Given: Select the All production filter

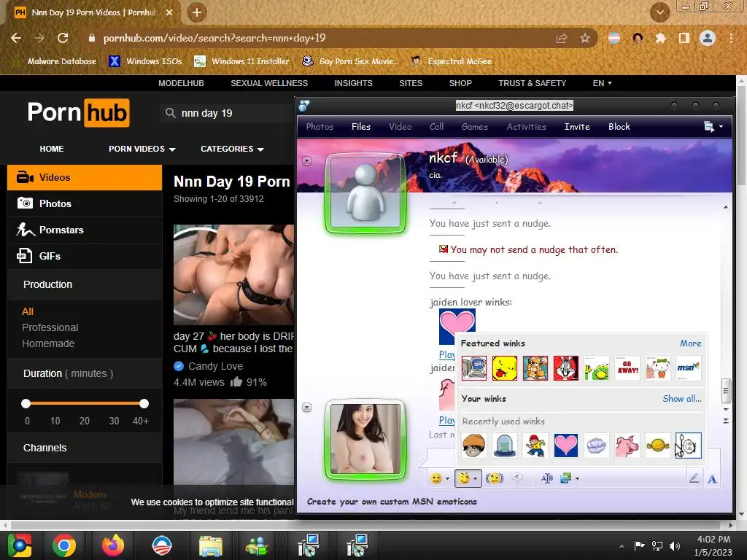Looking at the screenshot, I should click(28, 311).
